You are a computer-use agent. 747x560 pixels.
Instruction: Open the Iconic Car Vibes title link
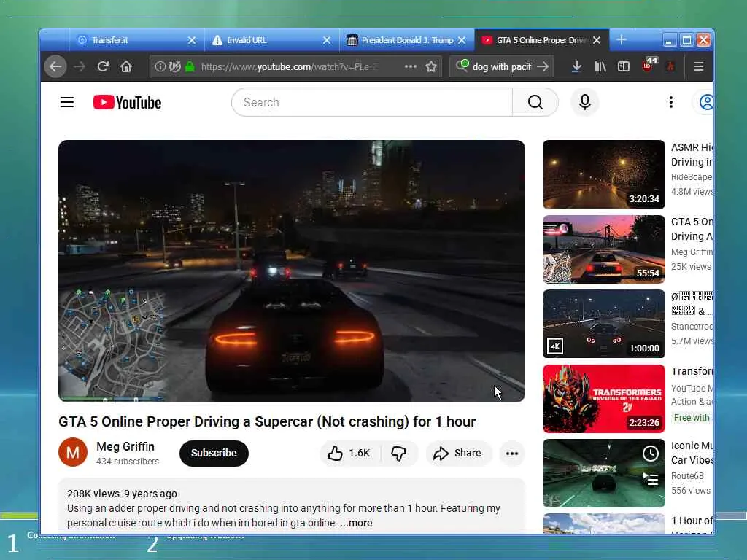(692, 453)
